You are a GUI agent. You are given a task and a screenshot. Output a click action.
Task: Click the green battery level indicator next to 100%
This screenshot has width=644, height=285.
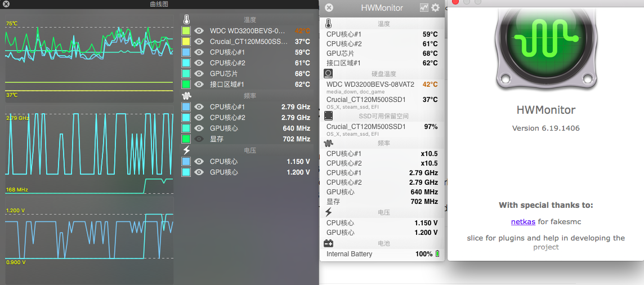coord(437,254)
